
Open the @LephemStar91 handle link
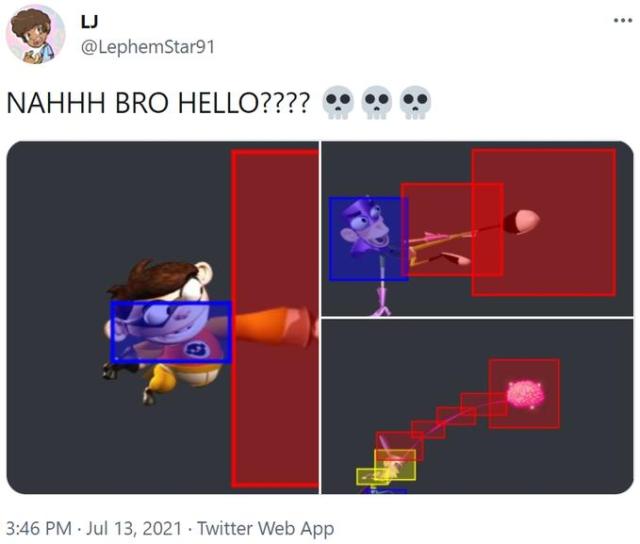pyautogui.click(x=147, y=47)
